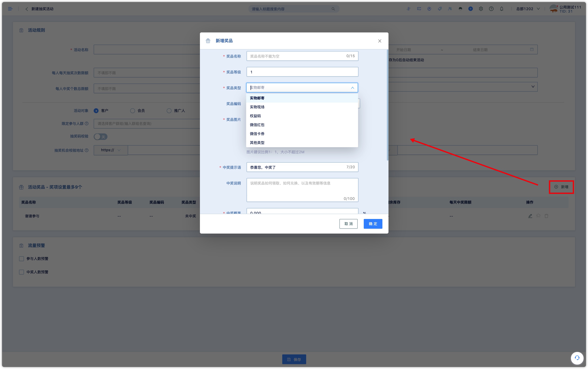Open settings gear in header
The width and height of the screenshot is (588, 369).
click(481, 9)
